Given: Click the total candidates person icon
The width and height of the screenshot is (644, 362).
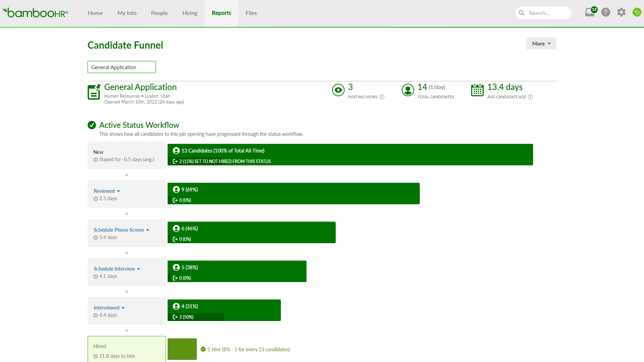Looking at the screenshot, I should point(408,90).
